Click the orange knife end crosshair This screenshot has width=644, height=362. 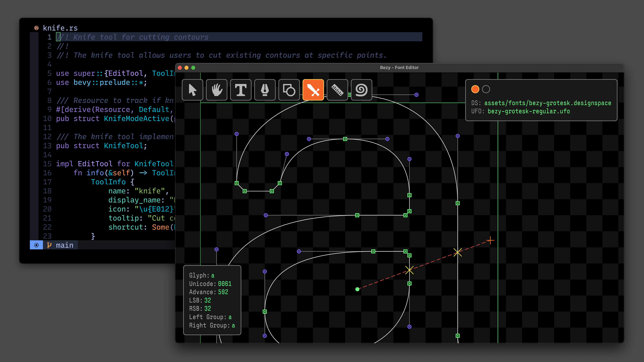tap(490, 241)
